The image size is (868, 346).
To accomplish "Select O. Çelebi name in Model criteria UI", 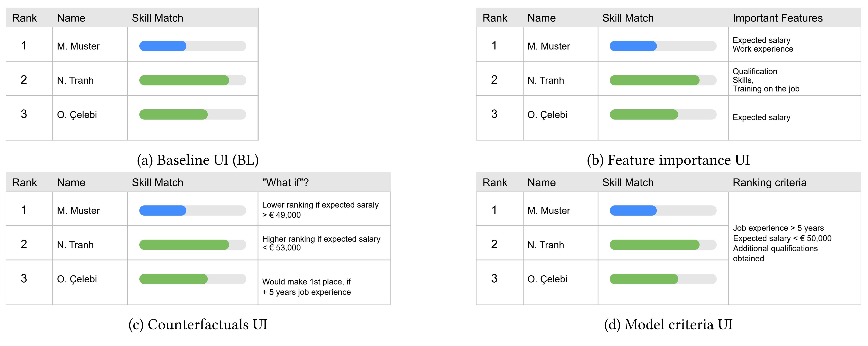I will pos(547,279).
